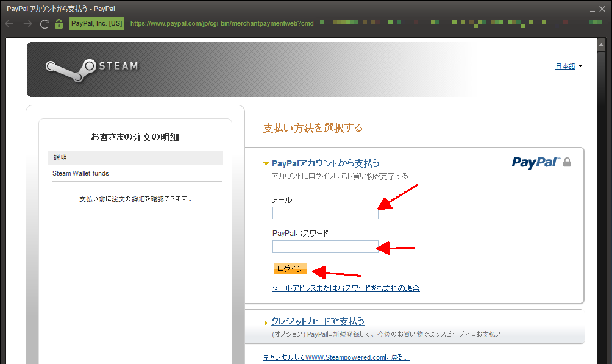Viewport: 612px width, 364px height.
Task: Close the PayPal payment window
Action: (602, 9)
